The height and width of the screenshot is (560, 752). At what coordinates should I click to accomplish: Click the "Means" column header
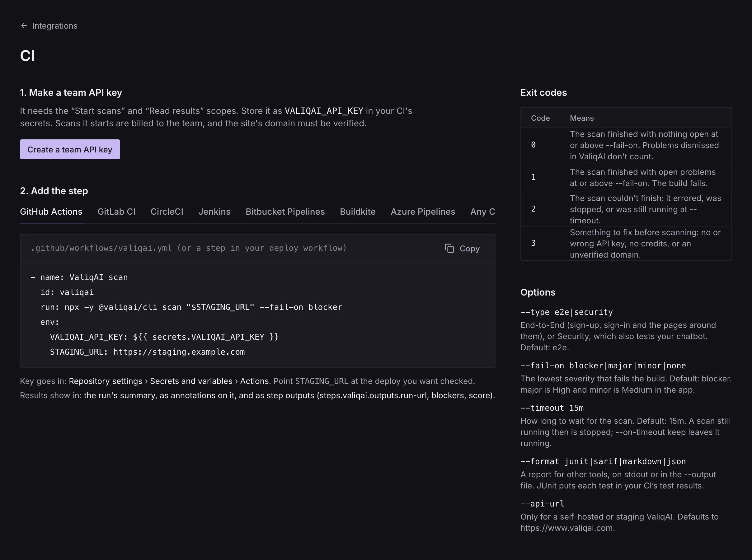(x=581, y=118)
